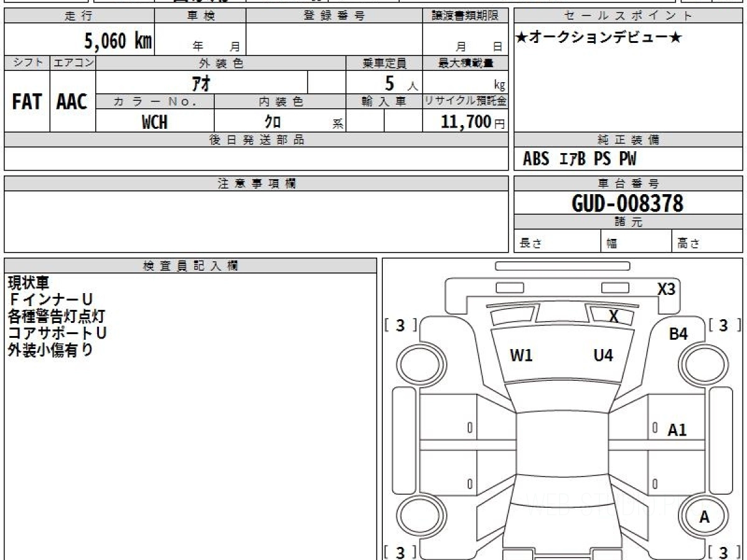
Task: Select the シフト header cell
Action: click(x=27, y=63)
